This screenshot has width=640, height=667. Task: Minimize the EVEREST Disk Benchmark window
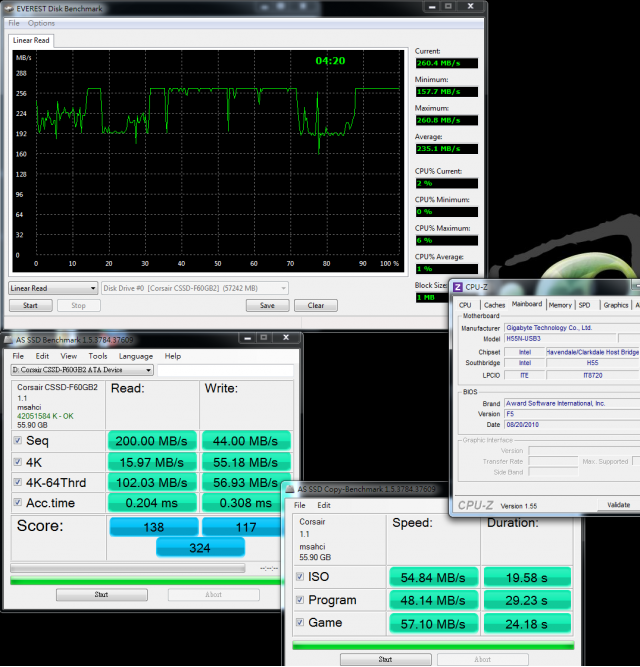click(432, 6)
